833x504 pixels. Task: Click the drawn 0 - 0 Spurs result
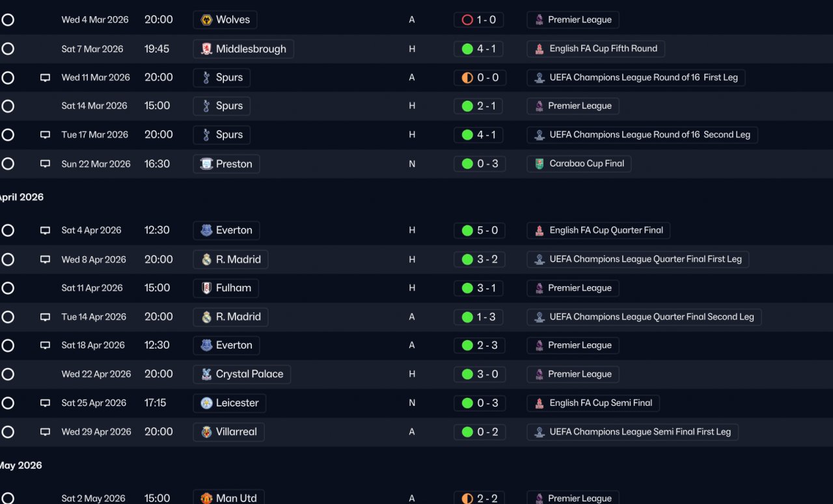point(480,77)
